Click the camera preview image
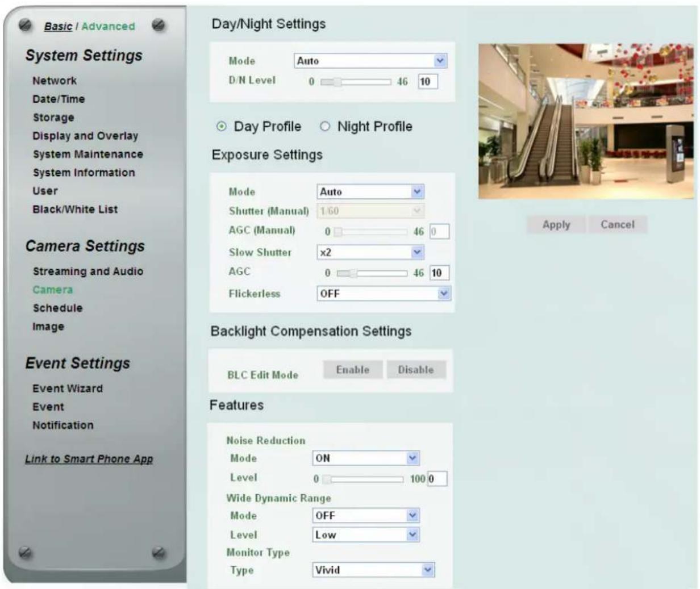700x589 pixels. pyautogui.click(x=586, y=122)
